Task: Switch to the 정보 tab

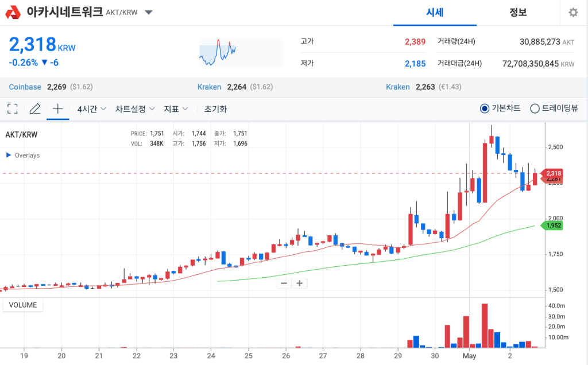Action: (518, 13)
